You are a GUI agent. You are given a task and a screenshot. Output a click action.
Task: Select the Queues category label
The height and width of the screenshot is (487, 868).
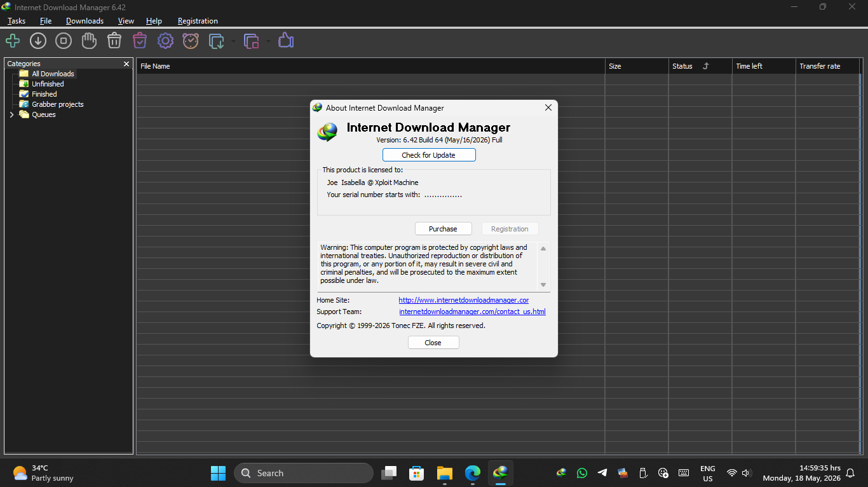tap(44, 114)
